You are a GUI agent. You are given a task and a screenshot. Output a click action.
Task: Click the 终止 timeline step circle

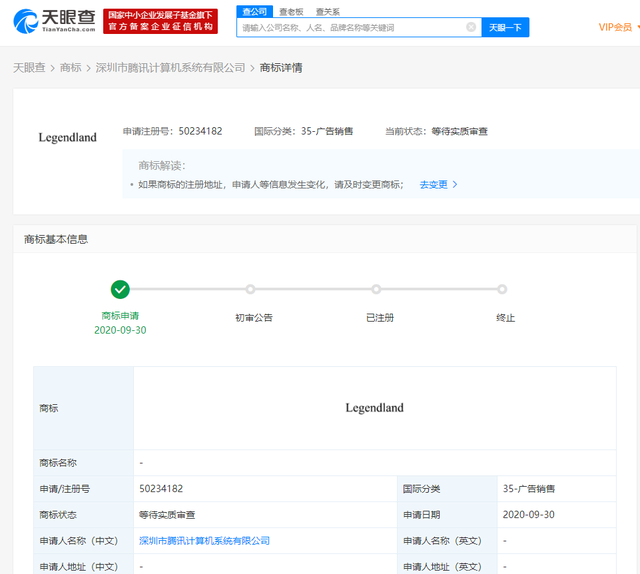[x=502, y=289]
